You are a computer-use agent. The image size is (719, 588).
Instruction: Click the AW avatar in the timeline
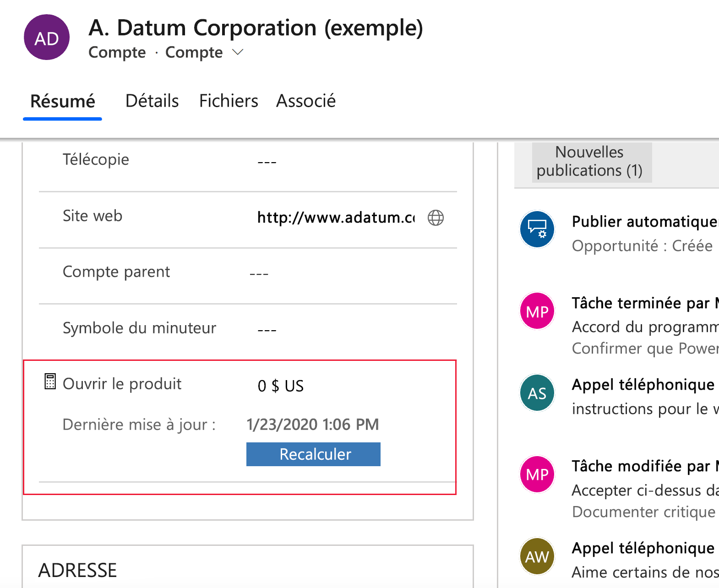[537, 556]
